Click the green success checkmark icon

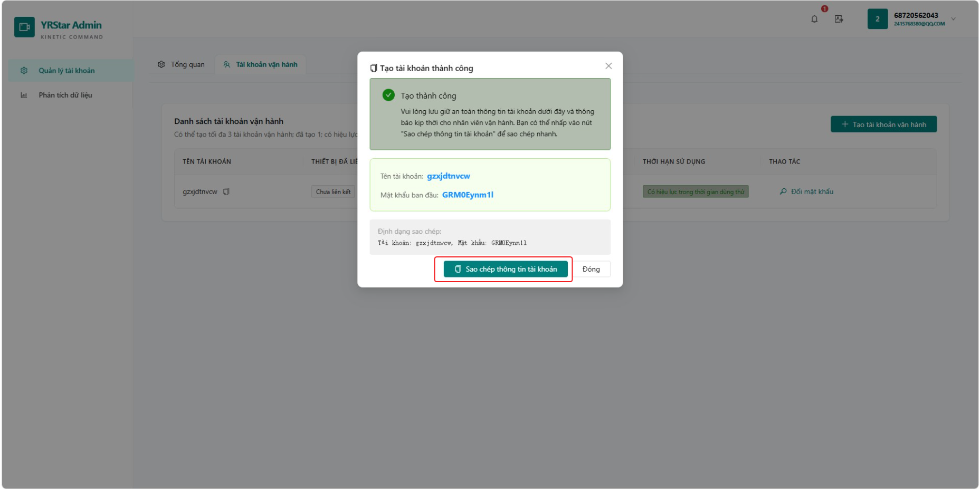point(388,95)
